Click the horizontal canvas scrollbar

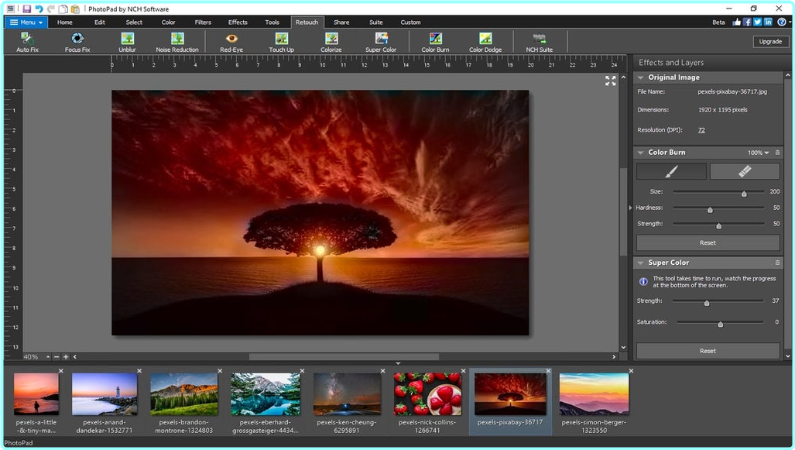click(x=344, y=357)
